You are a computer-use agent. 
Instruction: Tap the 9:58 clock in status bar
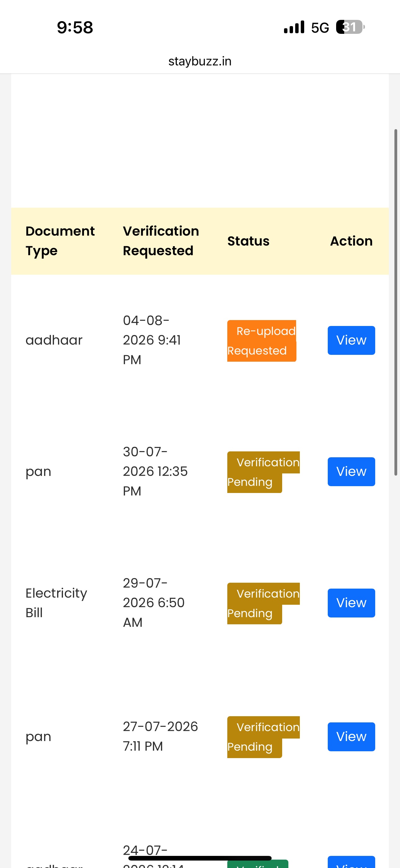pyautogui.click(x=75, y=27)
